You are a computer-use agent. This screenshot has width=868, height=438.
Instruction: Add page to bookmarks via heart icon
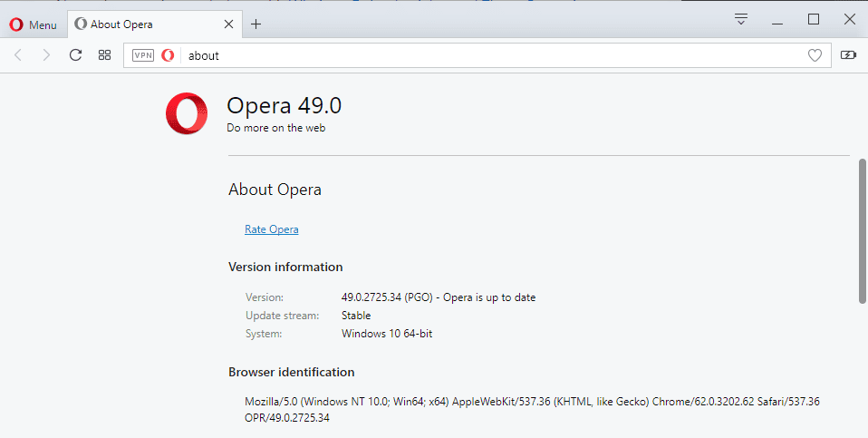click(x=815, y=55)
